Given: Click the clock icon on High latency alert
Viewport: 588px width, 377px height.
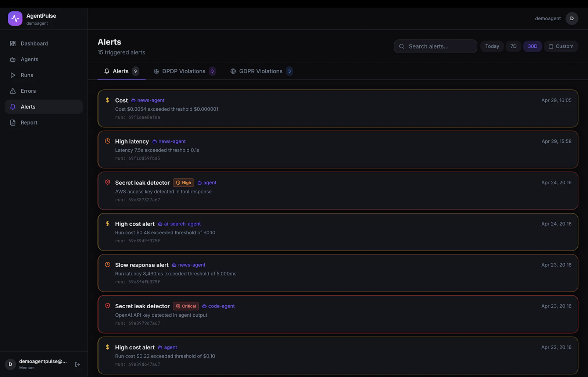Looking at the screenshot, I should [108, 141].
